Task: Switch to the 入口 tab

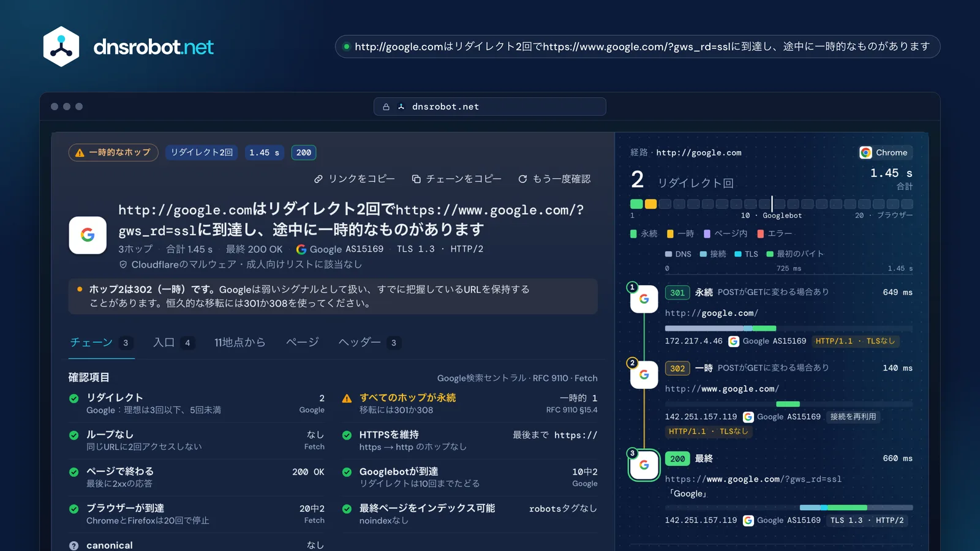Action: click(174, 342)
